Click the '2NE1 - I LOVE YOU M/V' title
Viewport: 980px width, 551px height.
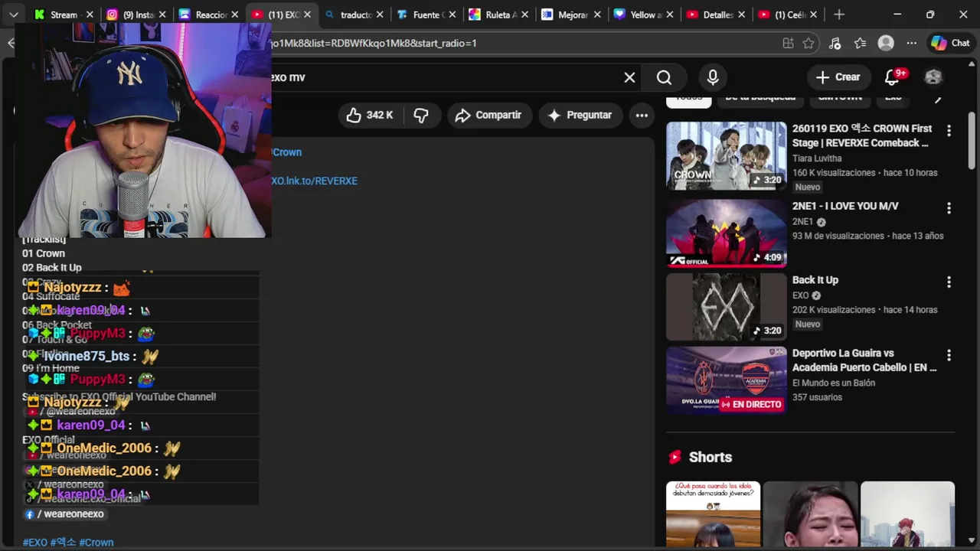[x=845, y=206]
